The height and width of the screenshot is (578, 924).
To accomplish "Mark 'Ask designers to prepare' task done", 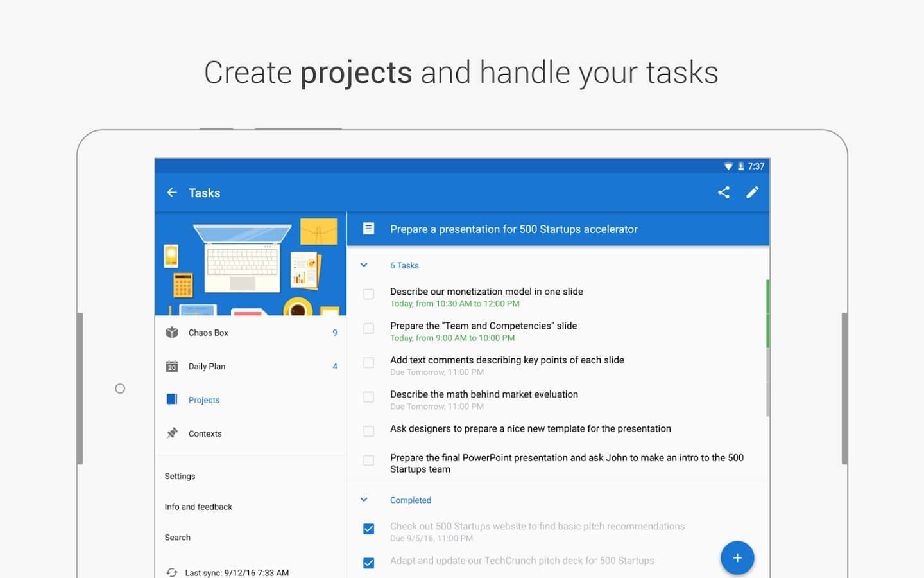I will coord(368,431).
